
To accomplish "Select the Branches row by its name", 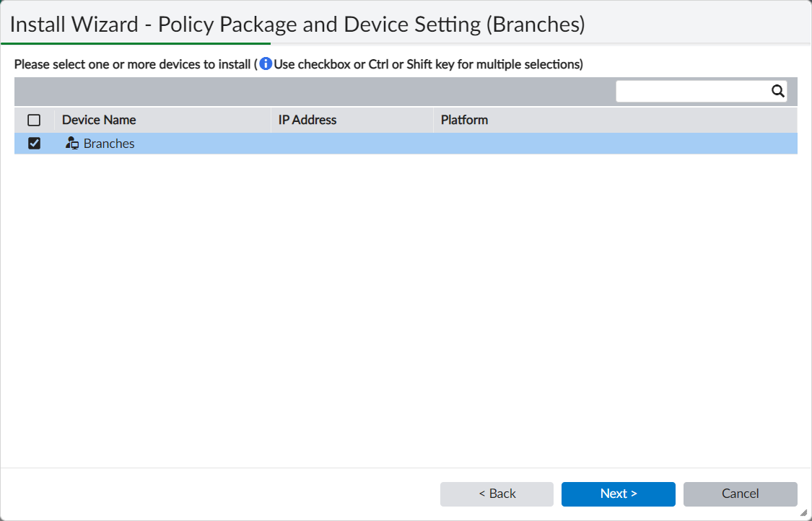I will 109,144.
